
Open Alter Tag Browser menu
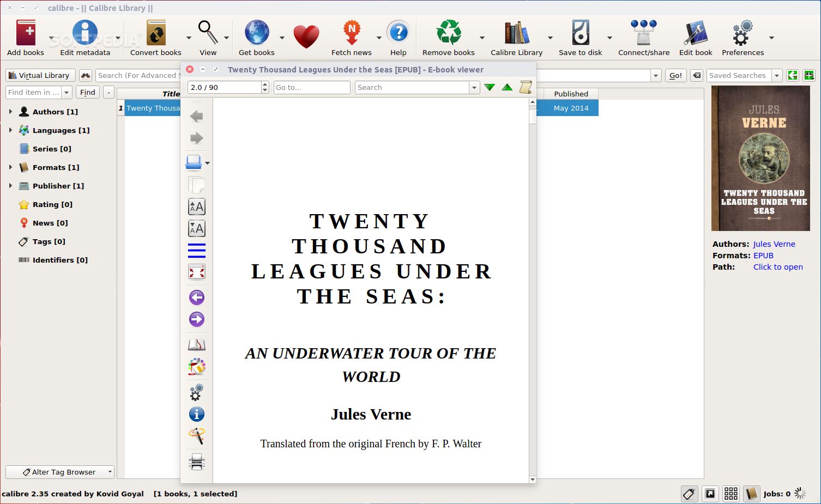[59, 472]
